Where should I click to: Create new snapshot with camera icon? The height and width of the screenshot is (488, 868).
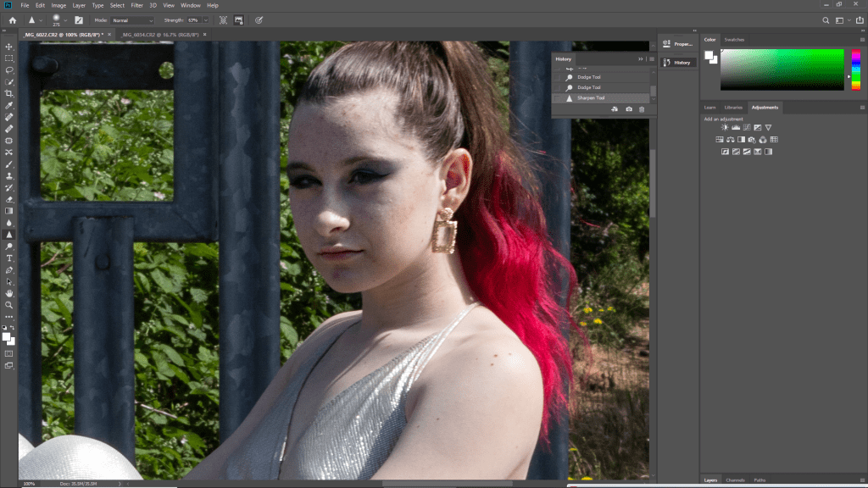(x=628, y=109)
